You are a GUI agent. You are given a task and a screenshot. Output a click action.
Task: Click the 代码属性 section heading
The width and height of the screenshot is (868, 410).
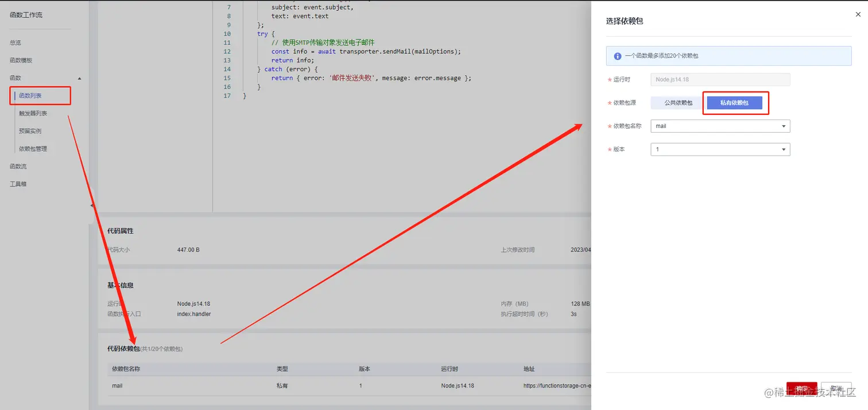tap(121, 231)
